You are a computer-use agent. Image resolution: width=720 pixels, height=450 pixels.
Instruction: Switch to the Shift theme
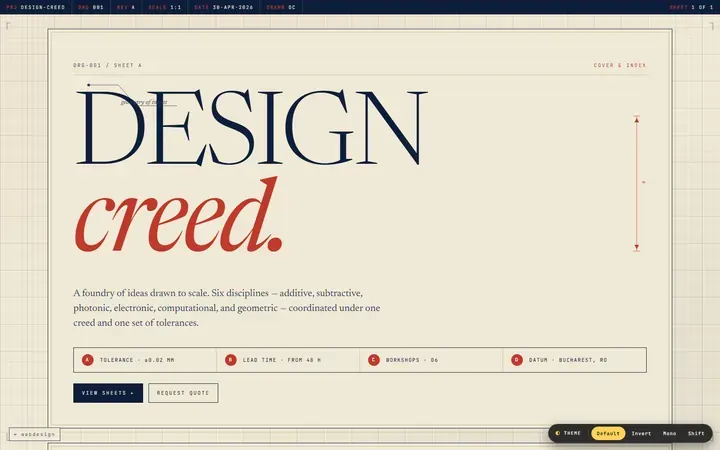click(x=696, y=433)
